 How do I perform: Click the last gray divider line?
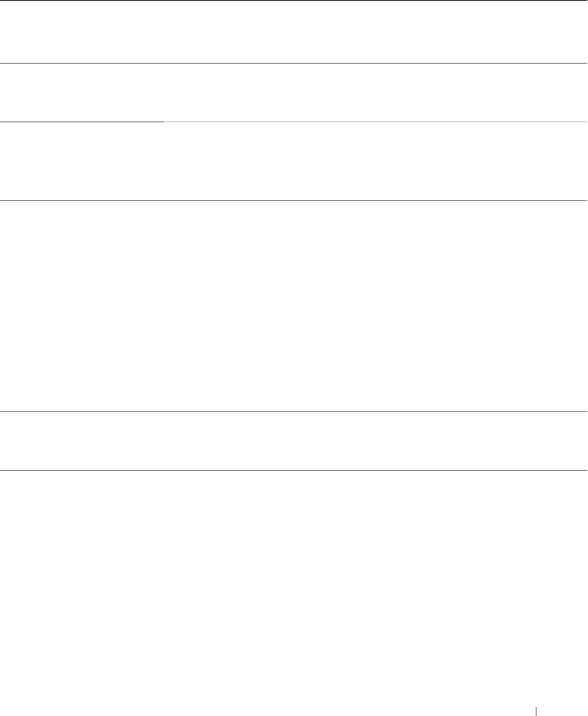(294, 470)
